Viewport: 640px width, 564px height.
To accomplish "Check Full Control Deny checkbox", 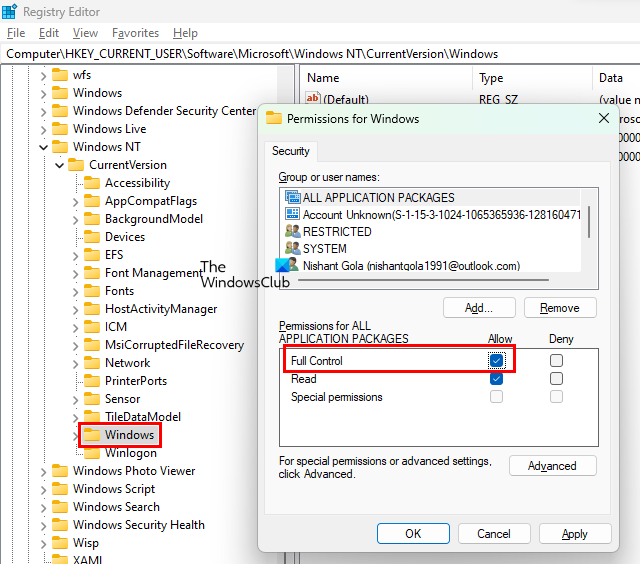I will coord(556,361).
